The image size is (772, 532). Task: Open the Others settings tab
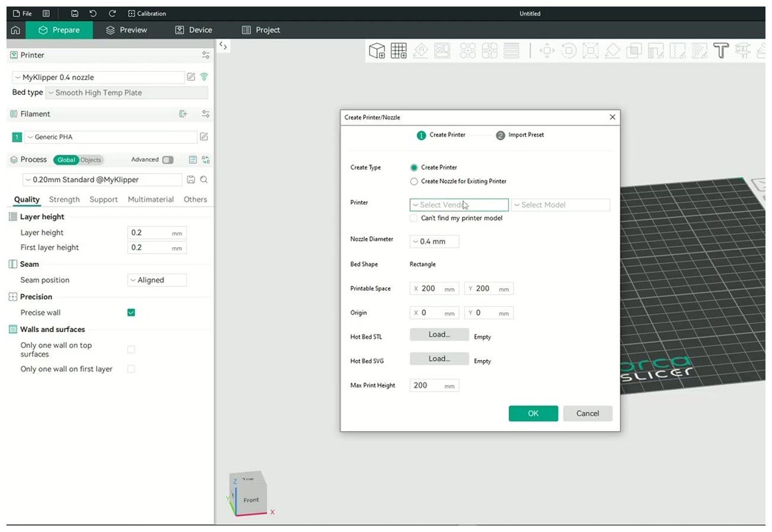point(195,200)
